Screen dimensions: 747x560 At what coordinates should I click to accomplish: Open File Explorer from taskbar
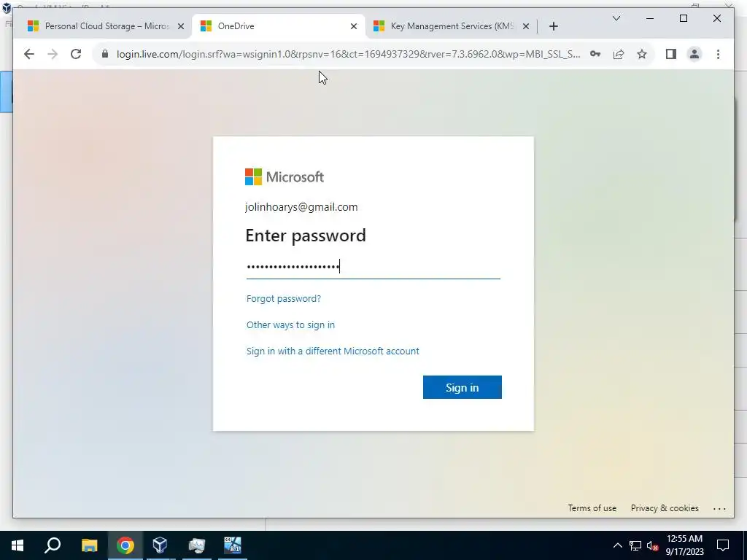point(89,545)
